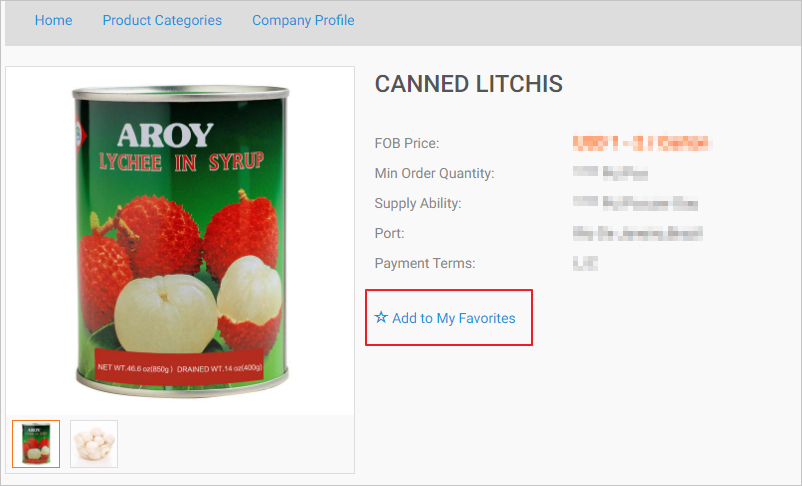802x486 pixels.
Task: Click the blurred Payment Terms value
Action: click(x=583, y=264)
